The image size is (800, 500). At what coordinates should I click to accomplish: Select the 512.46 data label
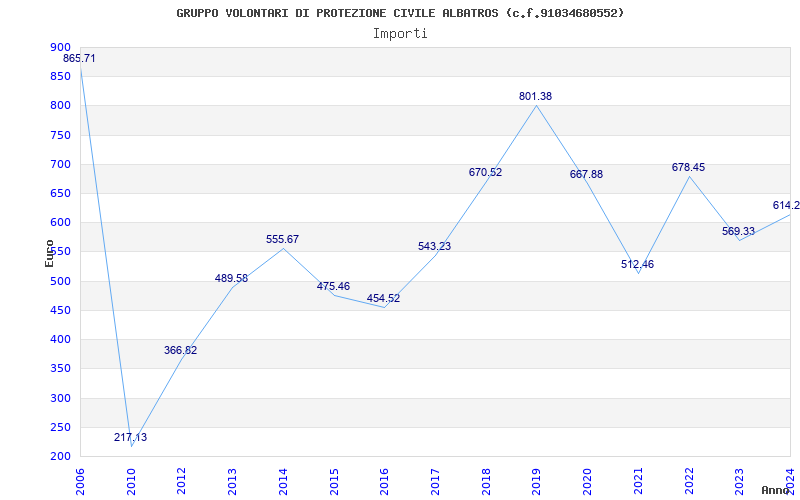(x=637, y=264)
